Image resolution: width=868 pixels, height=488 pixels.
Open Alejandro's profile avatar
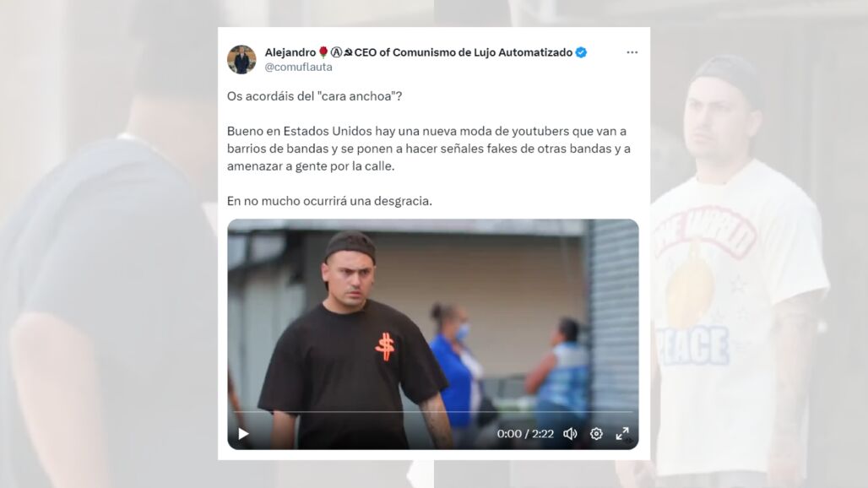pyautogui.click(x=241, y=59)
